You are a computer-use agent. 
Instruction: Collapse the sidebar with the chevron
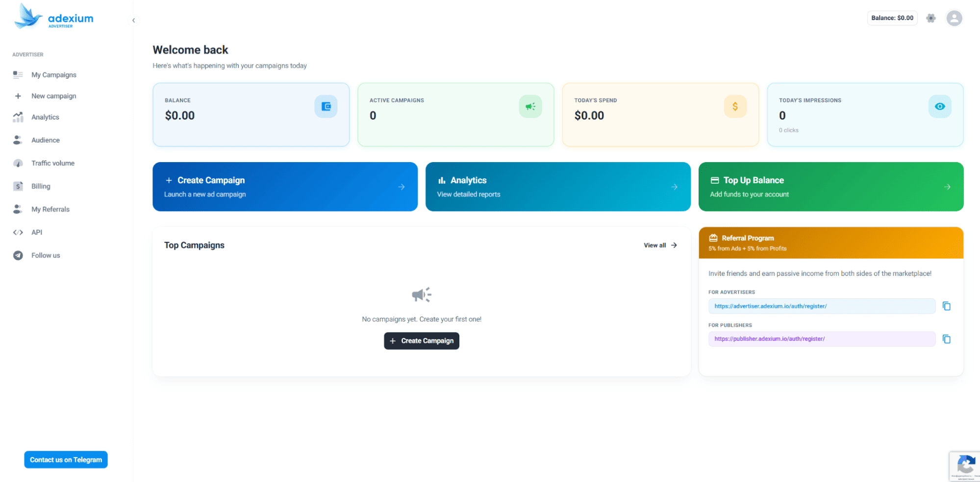click(x=133, y=21)
